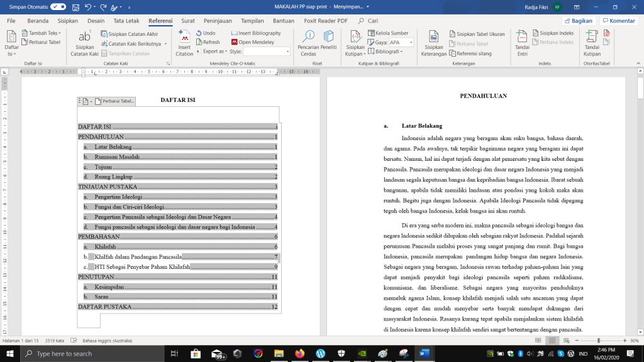Toggle the Simpan Otomatis autosave switch
This screenshot has height=362, width=644.
(x=58, y=6)
